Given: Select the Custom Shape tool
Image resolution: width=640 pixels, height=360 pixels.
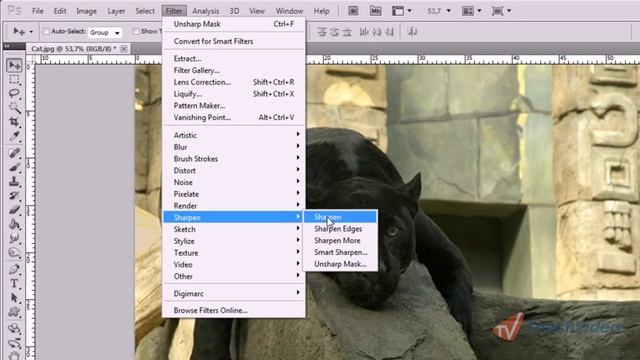Looking at the screenshot, I should pos(14,312).
